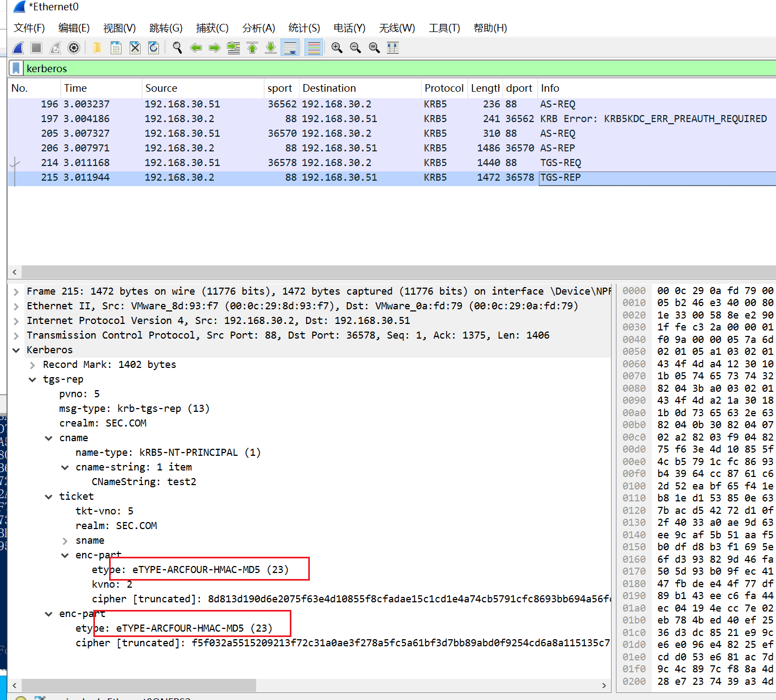Image resolution: width=776 pixels, height=700 pixels.
Task: Collapse the Kerberos protocol tree
Action: coord(16,350)
